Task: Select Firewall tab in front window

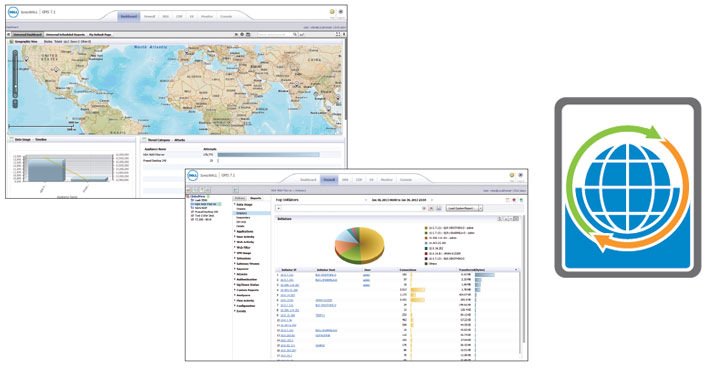Action: tap(329, 180)
